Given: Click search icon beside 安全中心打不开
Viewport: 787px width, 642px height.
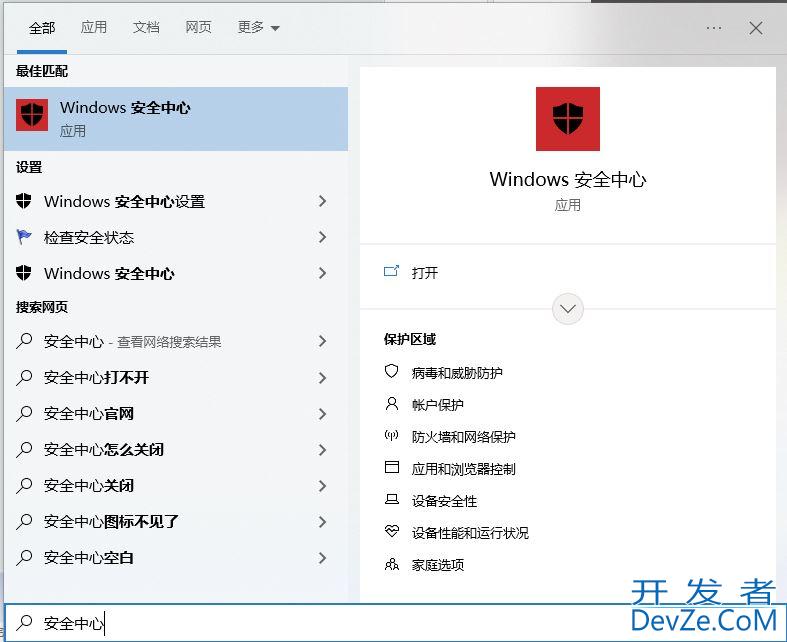Looking at the screenshot, I should pyautogui.click(x=24, y=377).
